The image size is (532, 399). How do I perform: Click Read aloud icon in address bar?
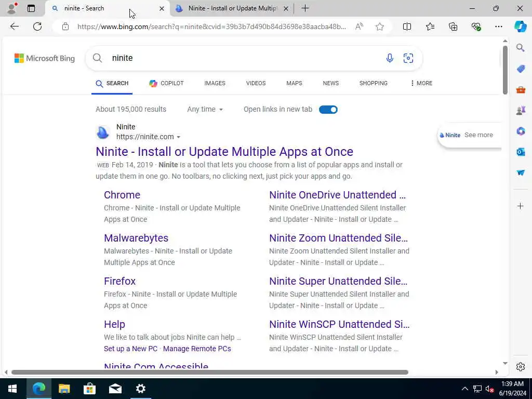click(x=359, y=26)
